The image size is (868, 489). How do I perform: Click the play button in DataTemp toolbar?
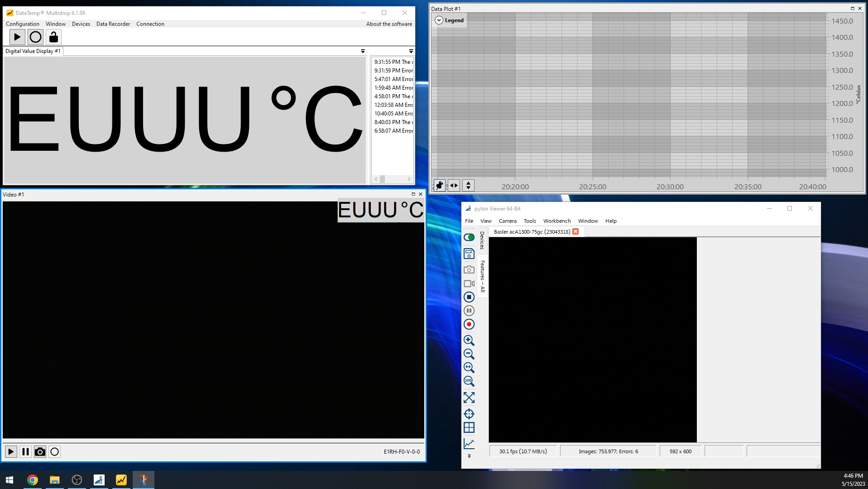pos(17,37)
